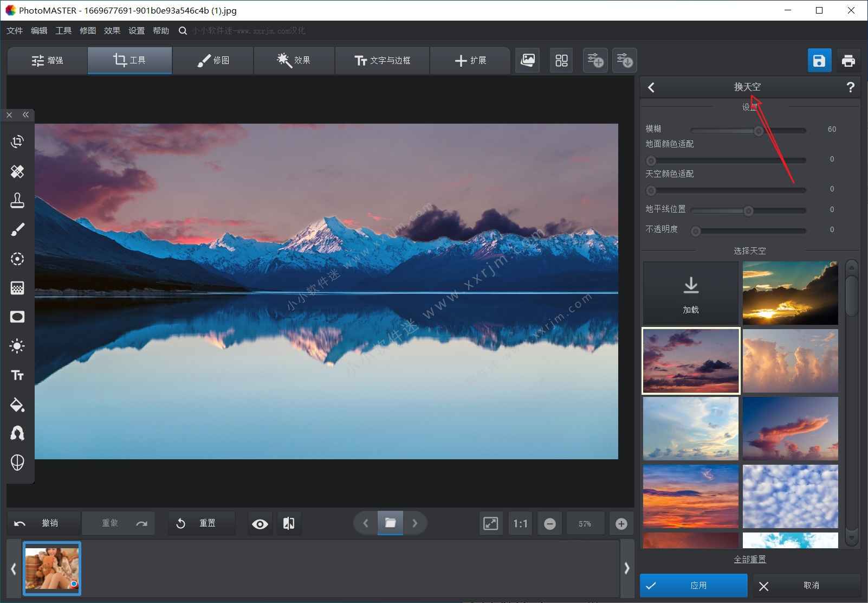
Task: Switch to the 修图 tab
Action: point(213,60)
